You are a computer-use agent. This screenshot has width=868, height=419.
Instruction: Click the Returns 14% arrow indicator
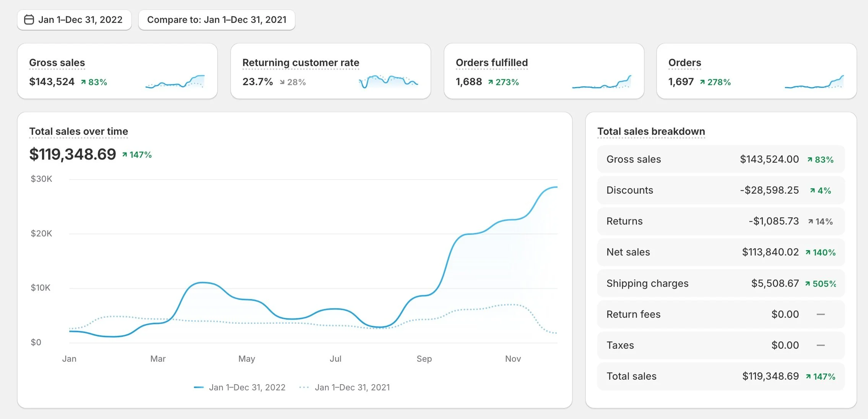click(810, 222)
